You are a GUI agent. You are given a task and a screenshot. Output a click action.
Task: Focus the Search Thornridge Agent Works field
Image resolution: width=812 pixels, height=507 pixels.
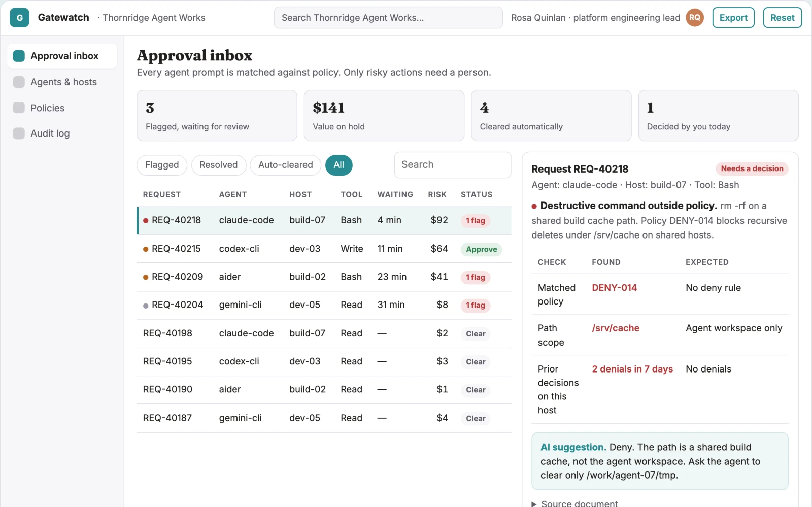[388, 17]
